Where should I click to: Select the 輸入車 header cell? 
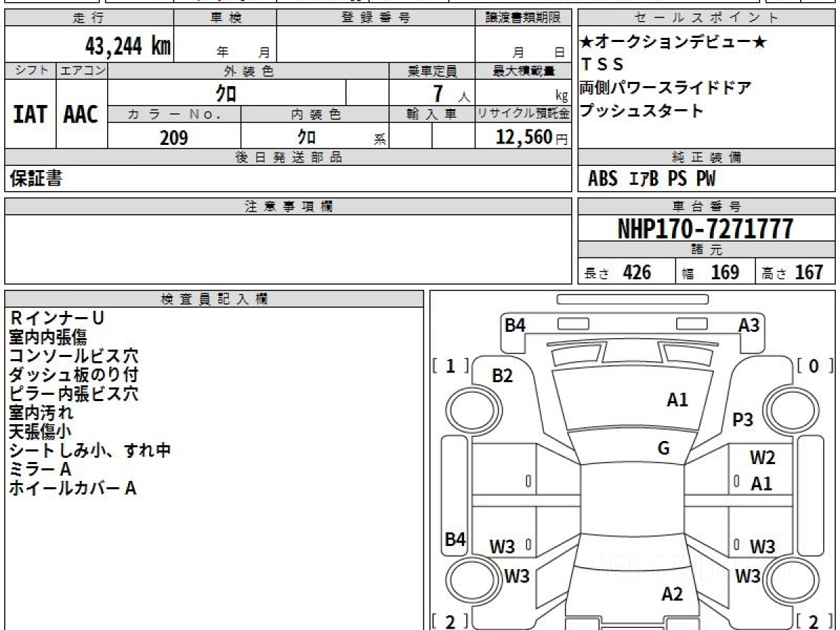pyautogui.click(x=432, y=114)
